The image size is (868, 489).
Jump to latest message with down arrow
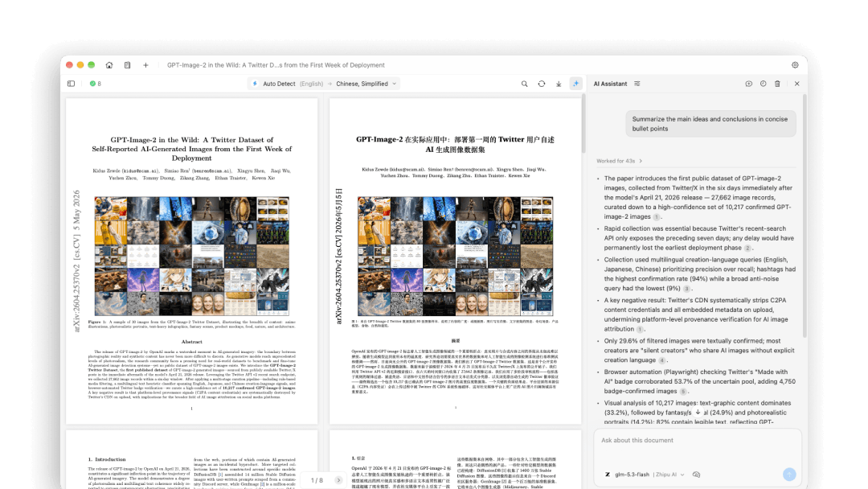tap(698, 412)
